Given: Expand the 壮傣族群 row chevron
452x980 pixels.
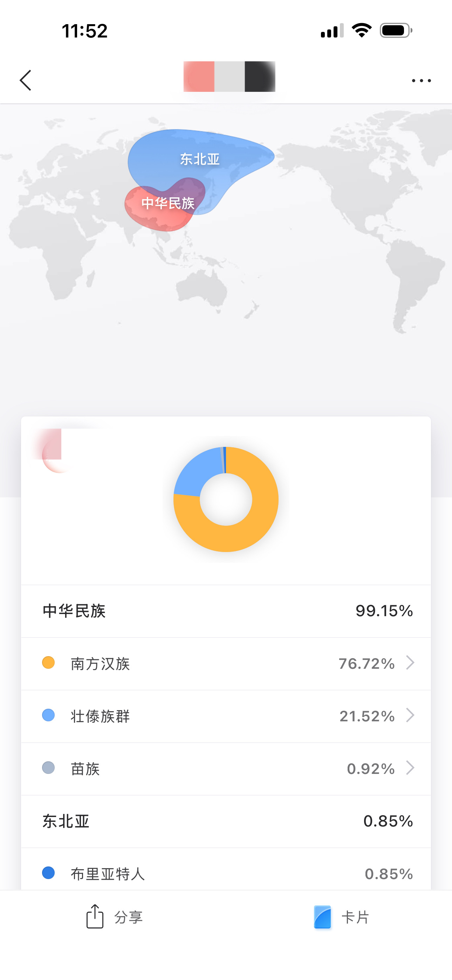Looking at the screenshot, I should click(410, 715).
